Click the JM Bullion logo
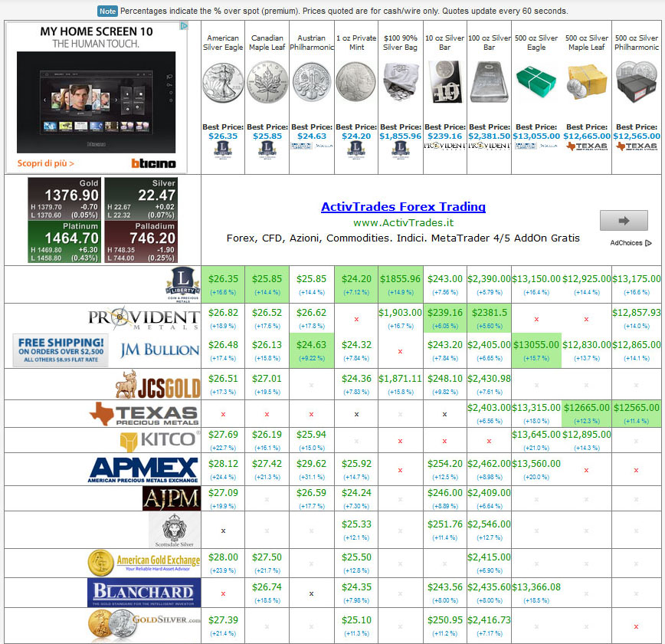The height and width of the screenshot is (644, 665). [159, 350]
